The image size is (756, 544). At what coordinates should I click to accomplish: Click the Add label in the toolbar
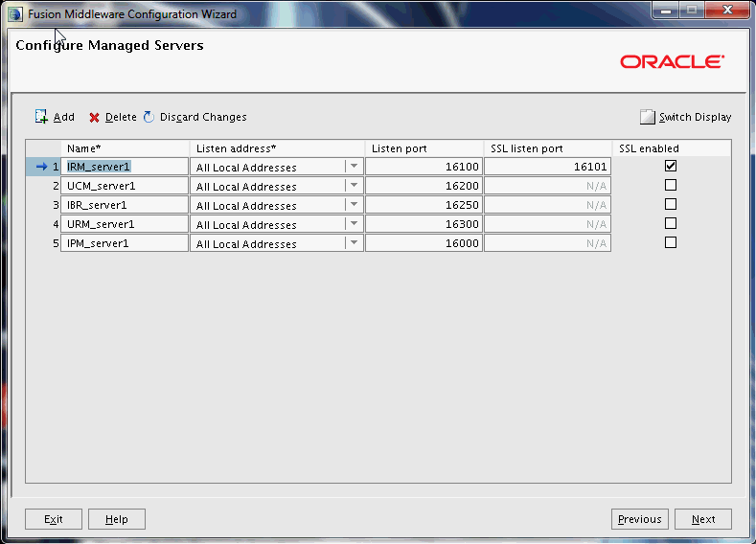[64, 117]
